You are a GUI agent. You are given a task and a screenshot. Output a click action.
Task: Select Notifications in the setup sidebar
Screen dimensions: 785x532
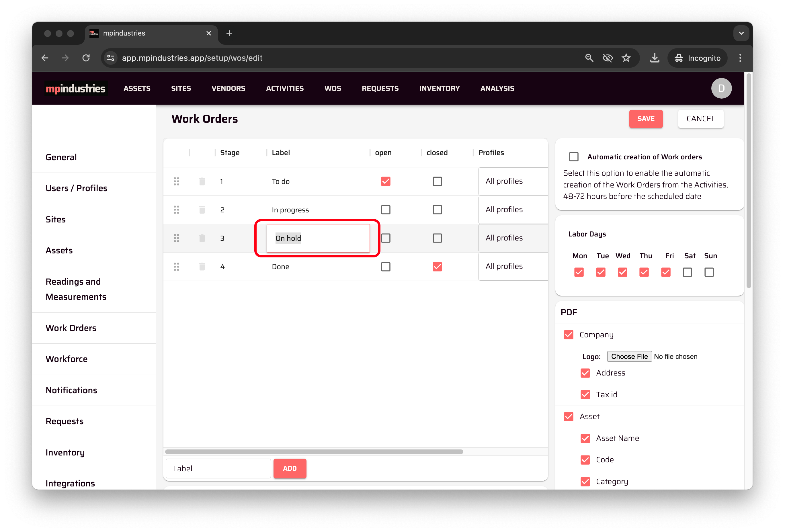(71, 390)
